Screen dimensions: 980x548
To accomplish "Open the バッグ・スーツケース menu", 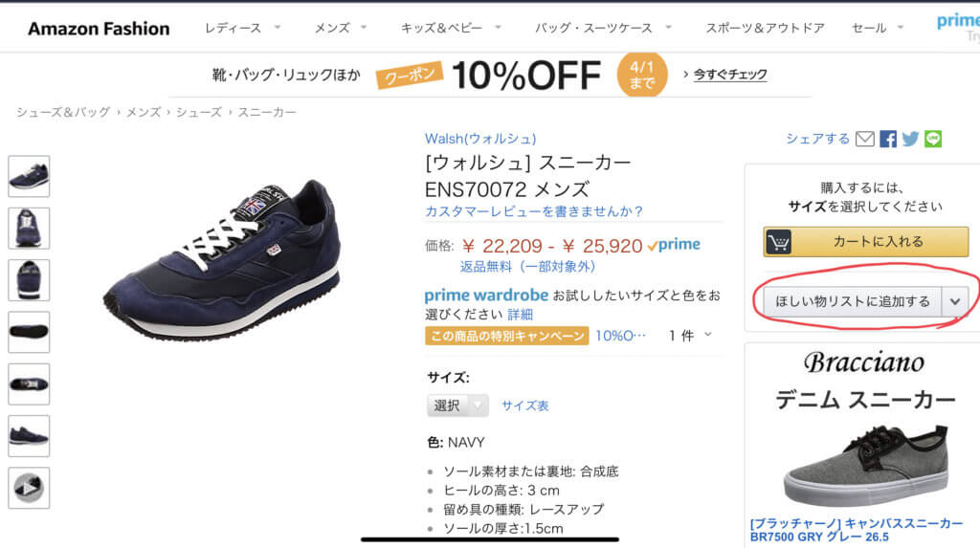I will [x=602, y=29].
